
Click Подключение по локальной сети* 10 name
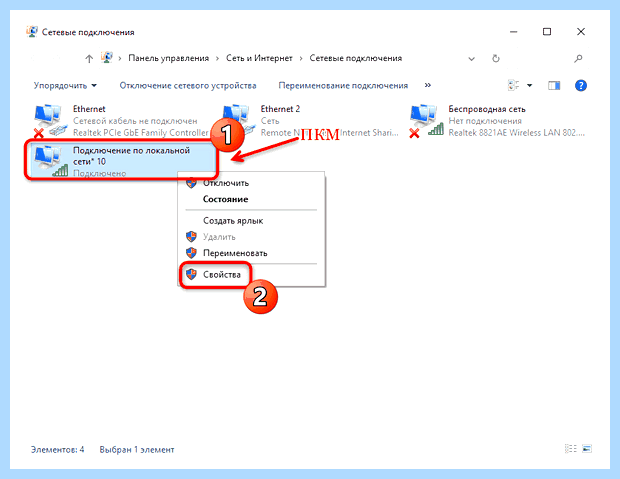coord(131,156)
